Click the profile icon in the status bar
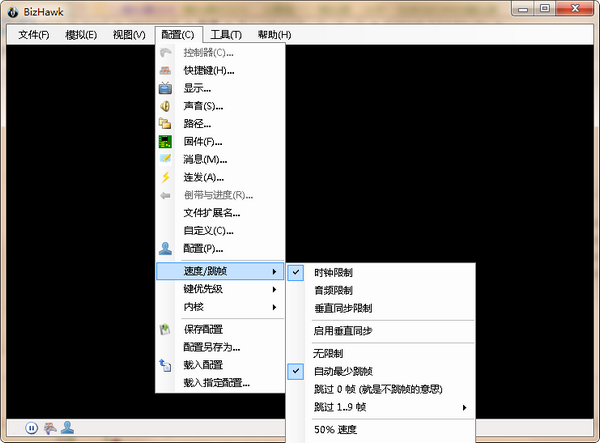The height and width of the screenshot is (443, 600). pyautogui.click(x=68, y=428)
